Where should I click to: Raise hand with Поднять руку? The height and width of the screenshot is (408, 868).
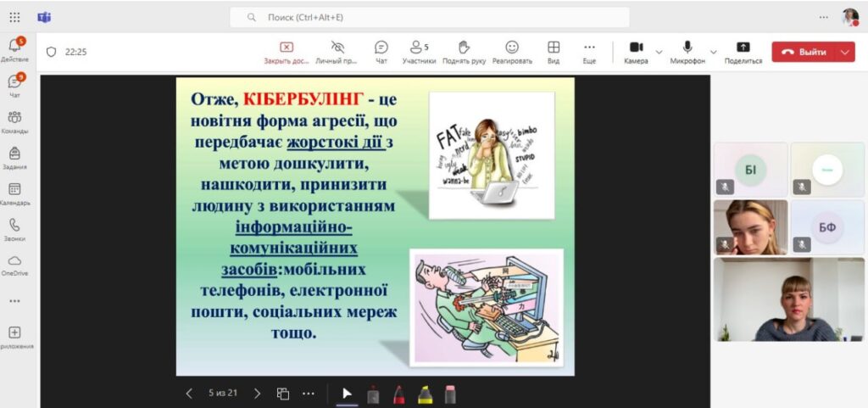[x=464, y=51]
